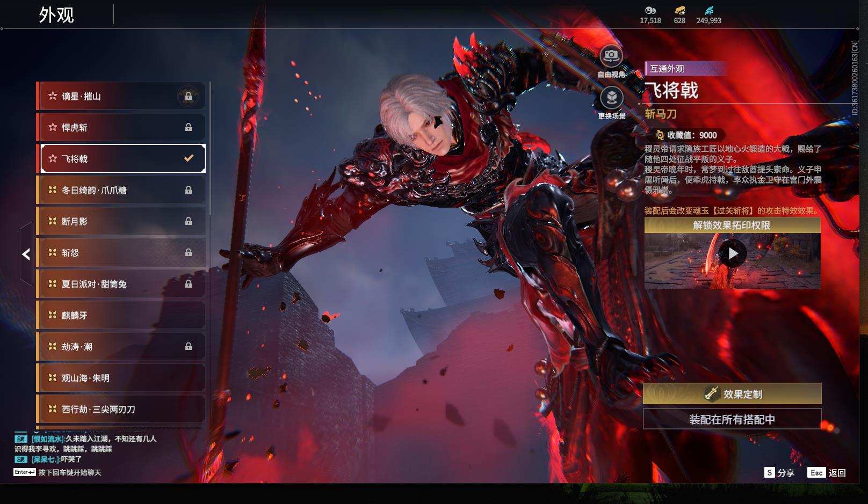Click the lock icon on 断月影
This screenshot has width=868, height=504.
189,221
